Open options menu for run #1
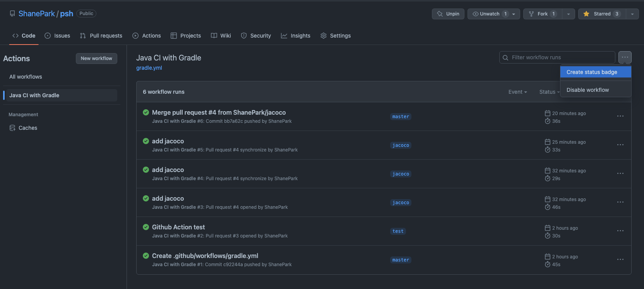The height and width of the screenshot is (289, 644). tap(620, 260)
